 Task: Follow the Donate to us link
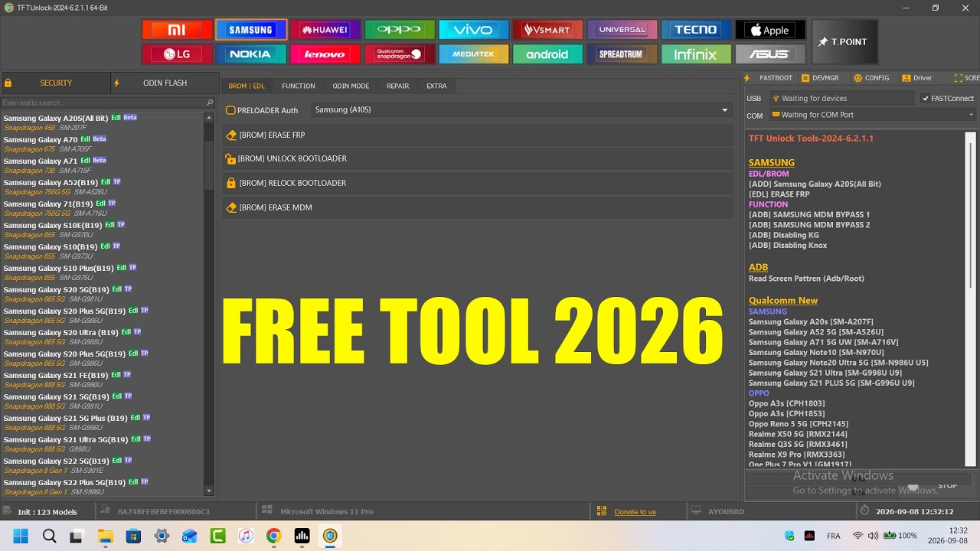[635, 512]
